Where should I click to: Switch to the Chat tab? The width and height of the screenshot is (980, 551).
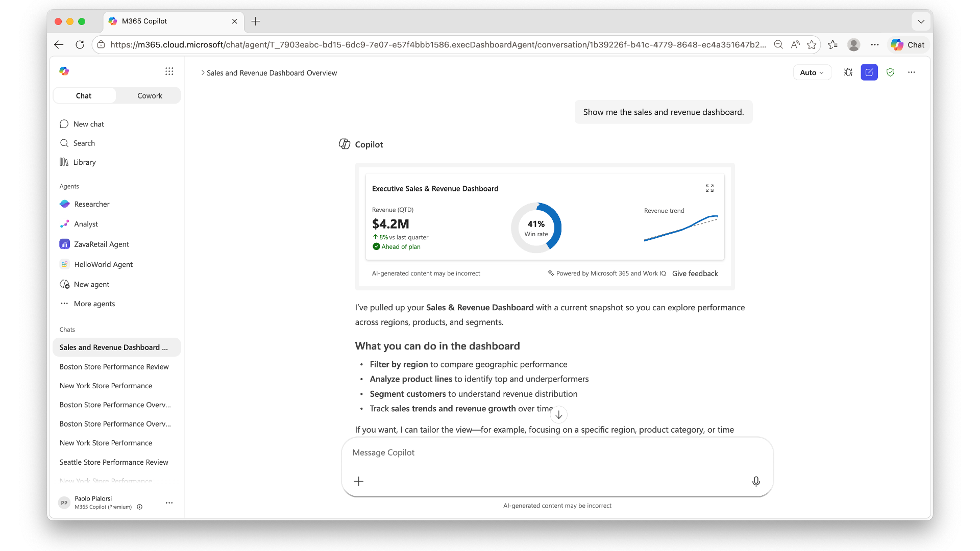84,96
